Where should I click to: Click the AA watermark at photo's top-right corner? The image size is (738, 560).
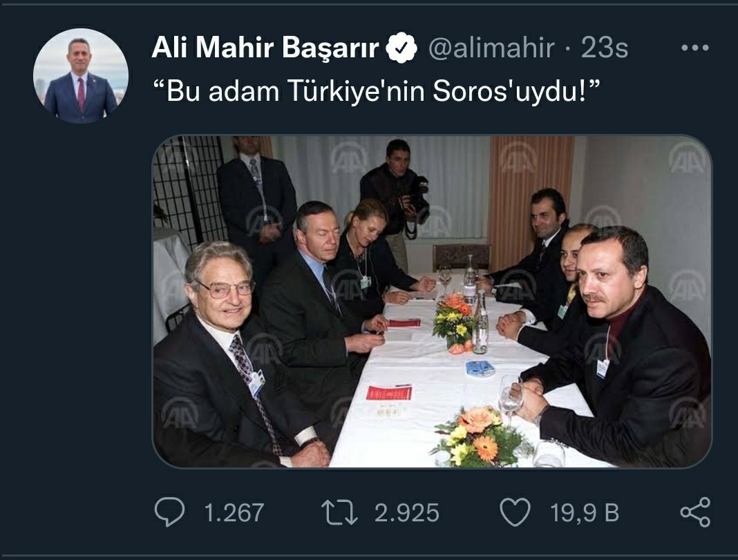(x=687, y=157)
